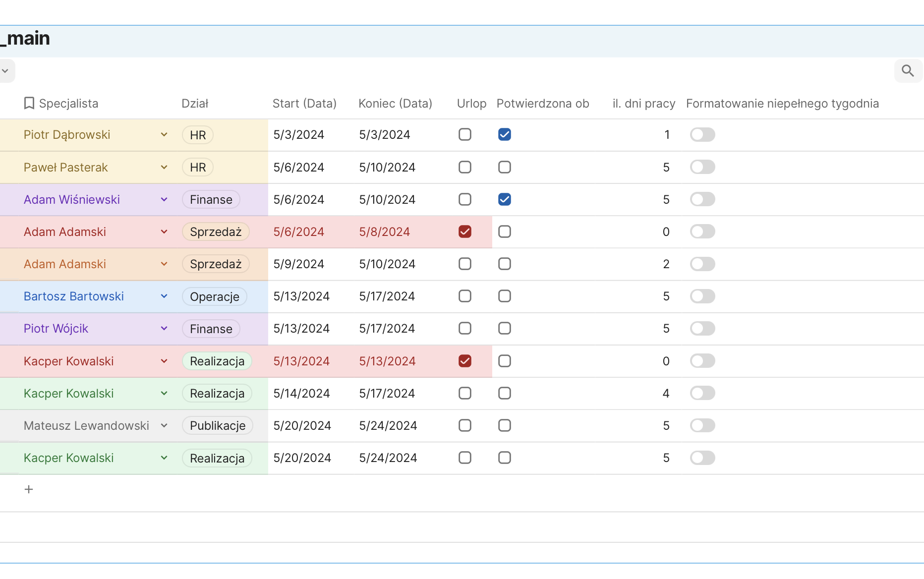Enable formatting toggle in Piotr Wójcik row
Image resolution: width=924 pixels, height=579 pixels.
click(x=702, y=328)
